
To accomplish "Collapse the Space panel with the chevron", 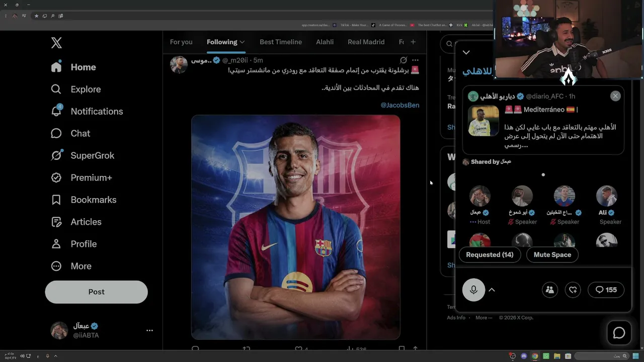I will pos(466,52).
